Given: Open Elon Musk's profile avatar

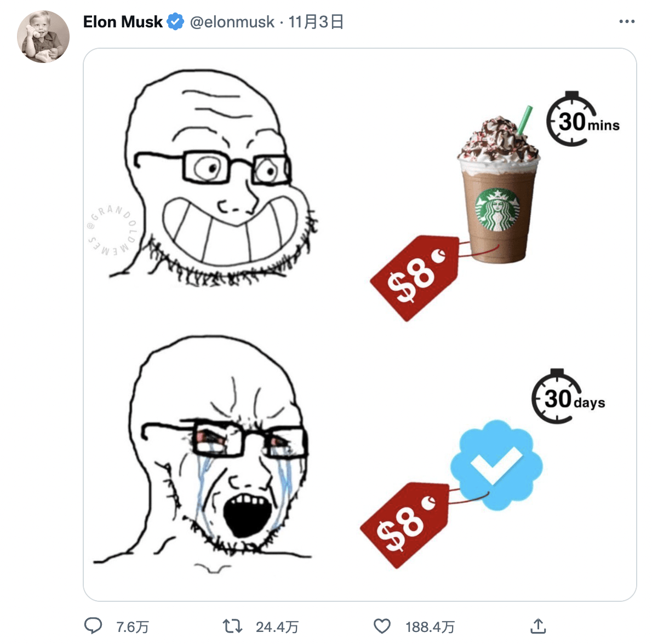Looking at the screenshot, I should tap(43, 37).
